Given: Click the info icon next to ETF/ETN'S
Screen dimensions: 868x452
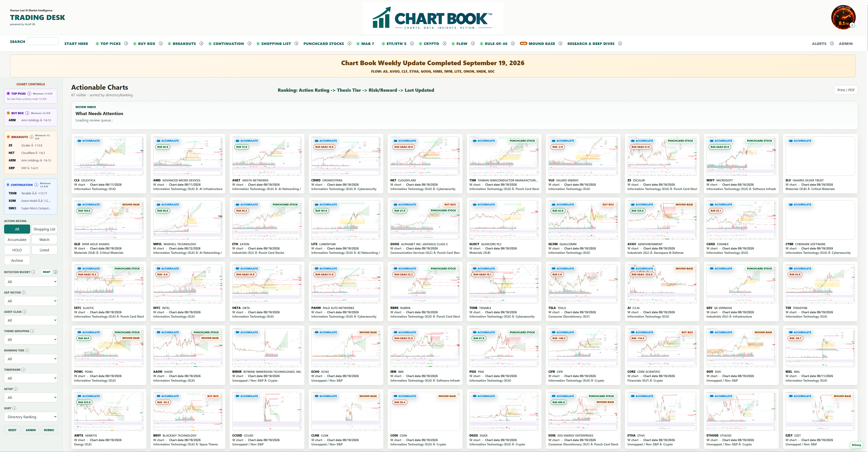Looking at the screenshot, I should click(412, 44).
